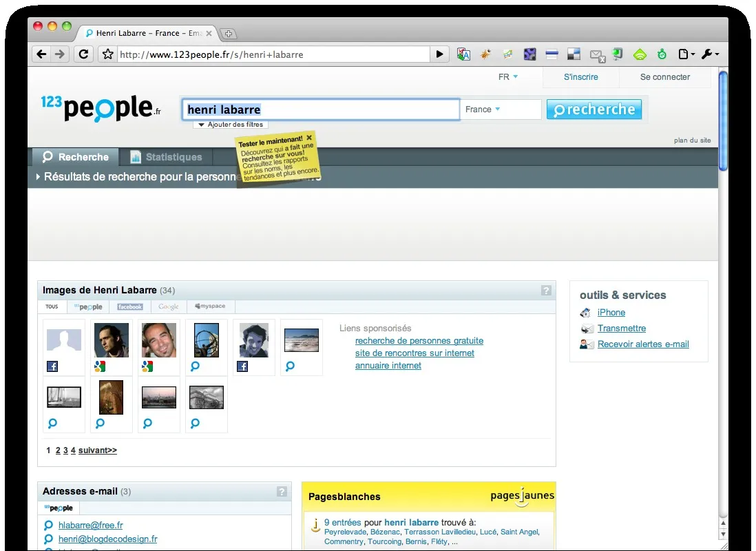Click the S'inscrire link

pyautogui.click(x=581, y=76)
